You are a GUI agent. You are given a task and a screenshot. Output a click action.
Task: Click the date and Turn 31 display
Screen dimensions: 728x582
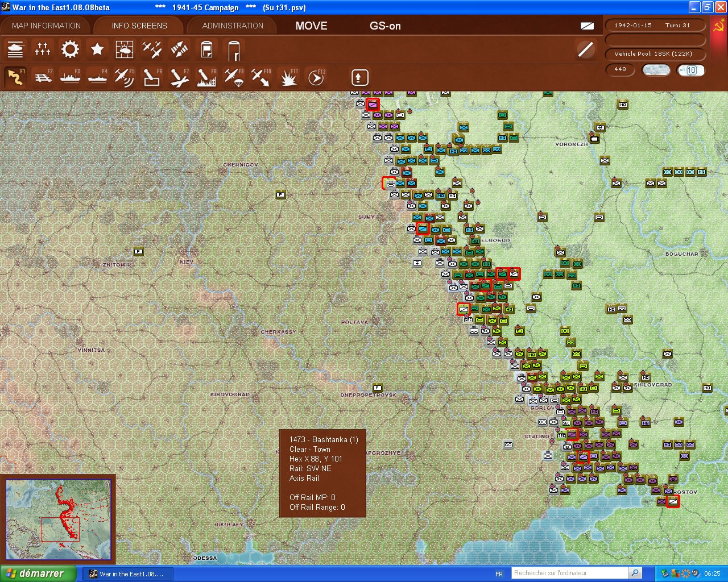click(x=655, y=25)
